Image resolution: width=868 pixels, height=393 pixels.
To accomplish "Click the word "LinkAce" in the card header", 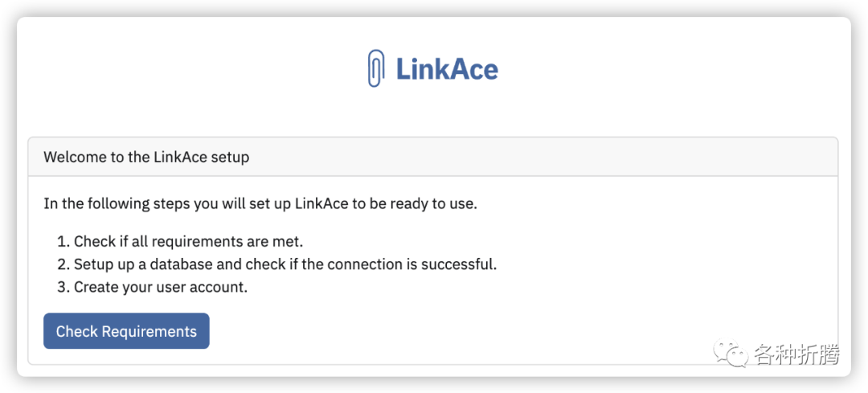I will pyautogui.click(x=179, y=157).
